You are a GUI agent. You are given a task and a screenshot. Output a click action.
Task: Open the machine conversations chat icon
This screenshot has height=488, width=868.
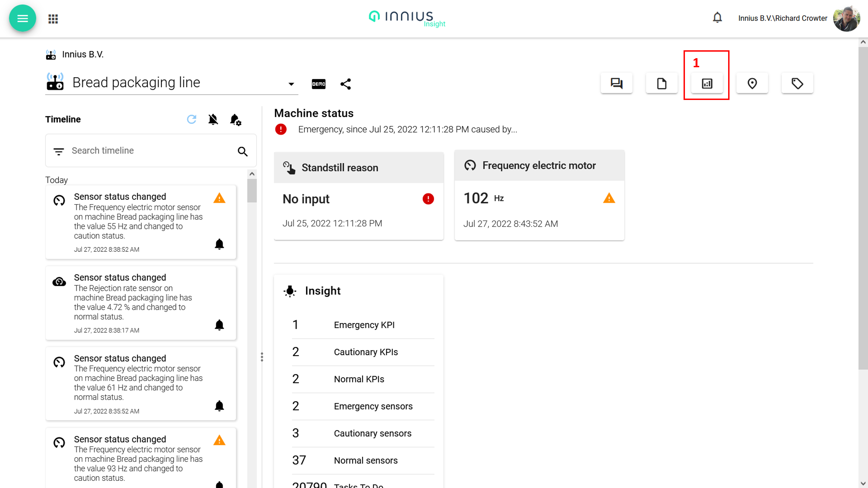[x=616, y=83]
